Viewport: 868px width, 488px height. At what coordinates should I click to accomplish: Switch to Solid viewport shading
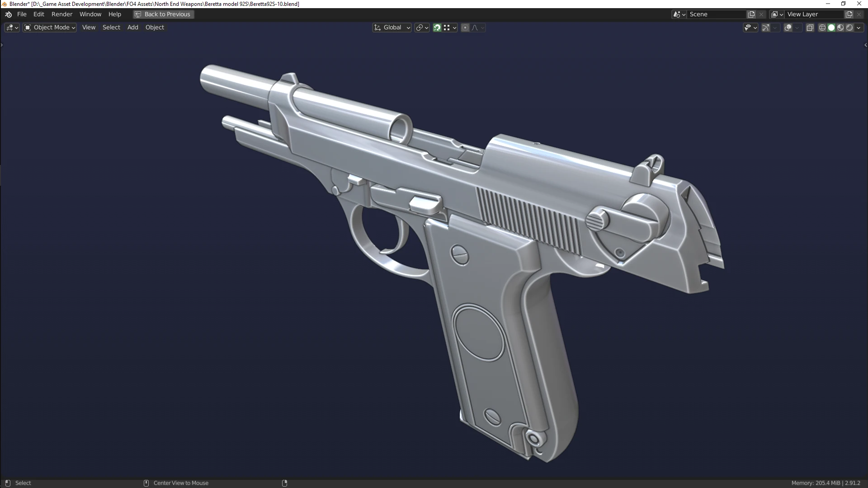click(831, 28)
